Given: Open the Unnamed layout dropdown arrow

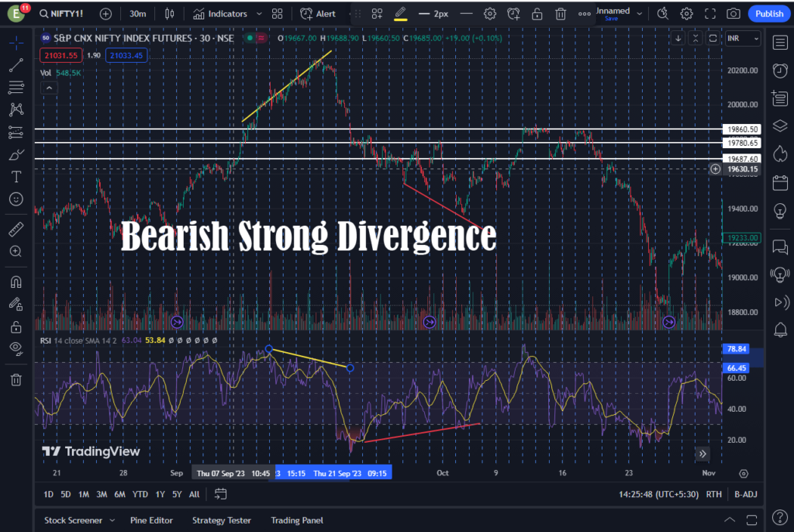Looking at the screenshot, I should point(640,14).
